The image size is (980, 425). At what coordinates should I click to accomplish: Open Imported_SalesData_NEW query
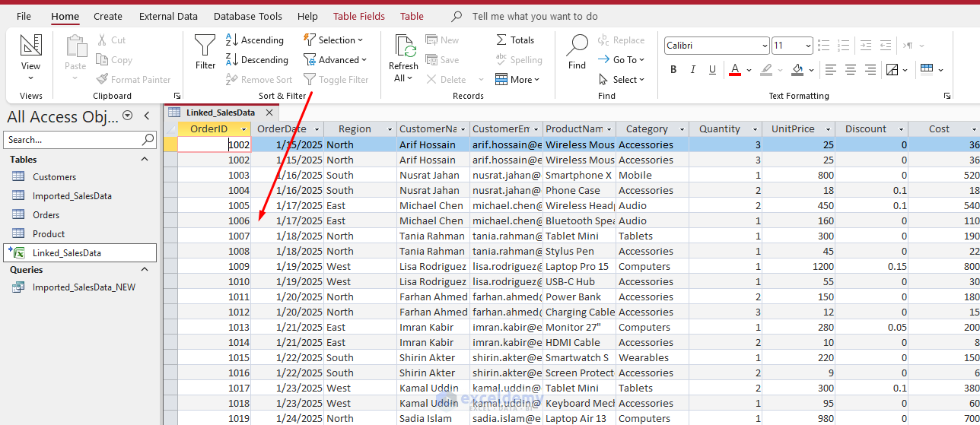pos(84,287)
